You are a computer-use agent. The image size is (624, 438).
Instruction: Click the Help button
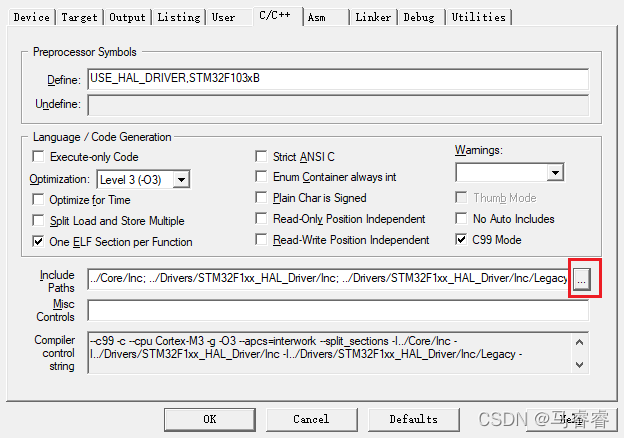(571, 419)
